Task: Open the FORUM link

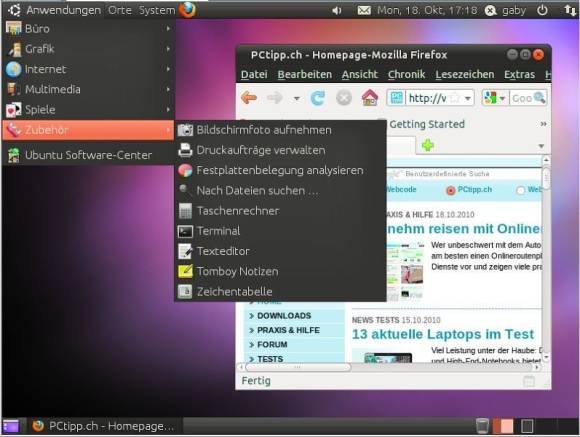Action: click(x=272, y=344)
